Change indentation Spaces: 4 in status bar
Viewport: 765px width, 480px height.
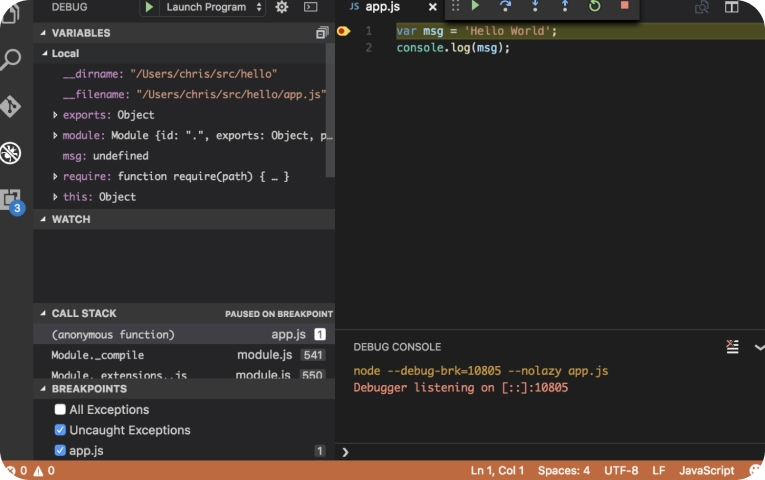(x=564, y=470)
